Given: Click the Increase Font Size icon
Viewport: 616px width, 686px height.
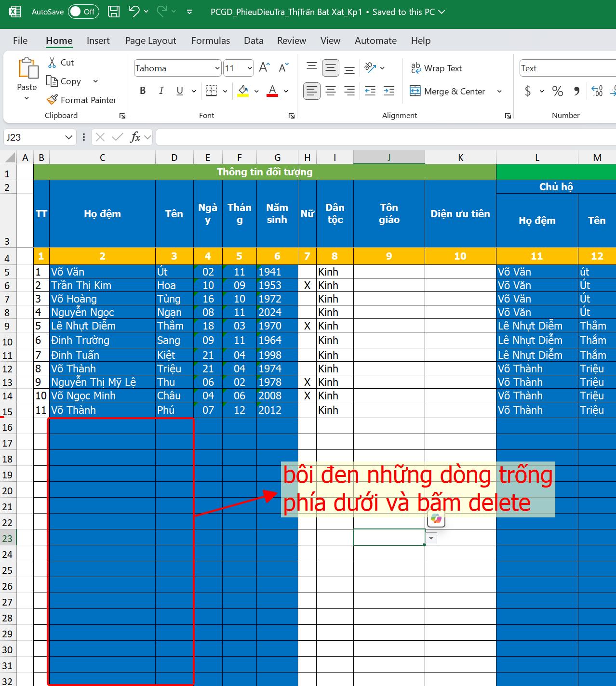Looking at the screenshot, I should (x=264, y=68).
